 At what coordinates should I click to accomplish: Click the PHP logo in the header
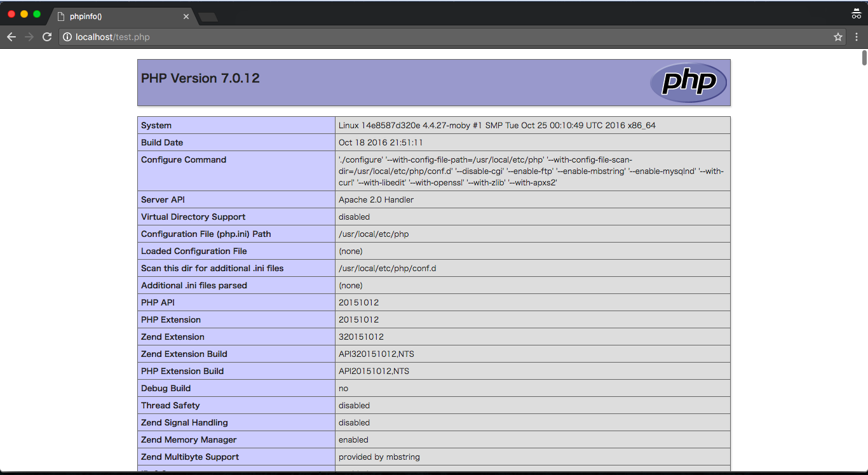(x=688, y=83)
